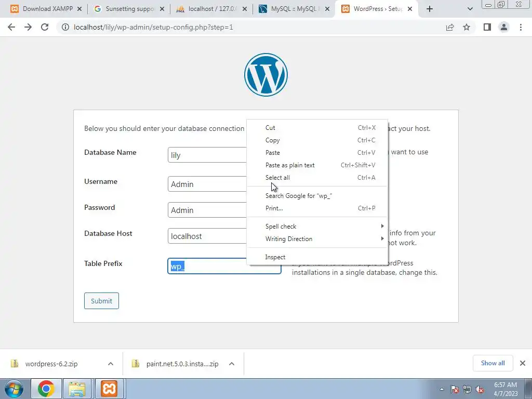Close the MySQL tab

pos(327,9)
